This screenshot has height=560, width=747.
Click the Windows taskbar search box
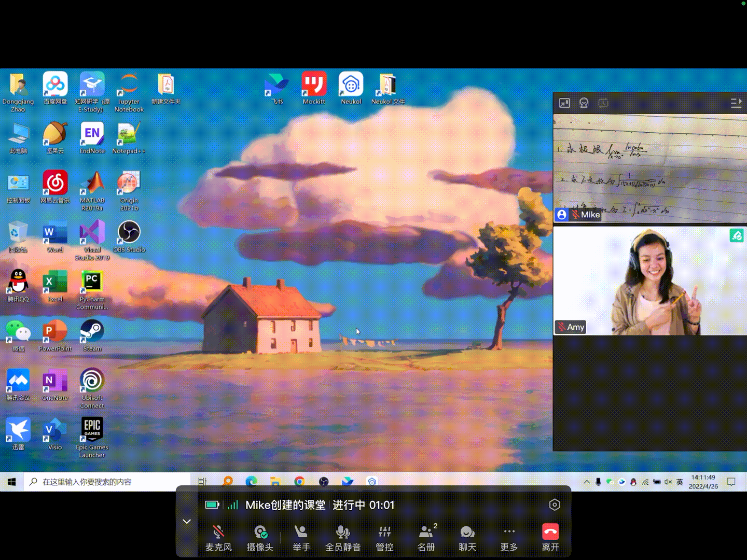tap(109, 482)
